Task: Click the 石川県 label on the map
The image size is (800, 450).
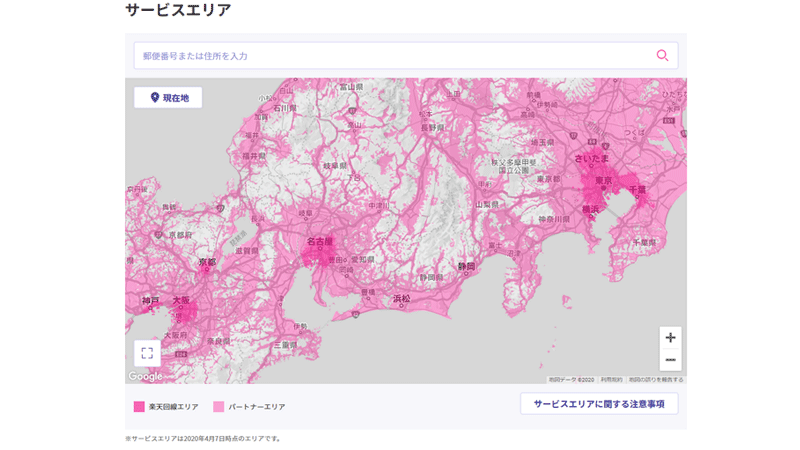Action: 285,108
